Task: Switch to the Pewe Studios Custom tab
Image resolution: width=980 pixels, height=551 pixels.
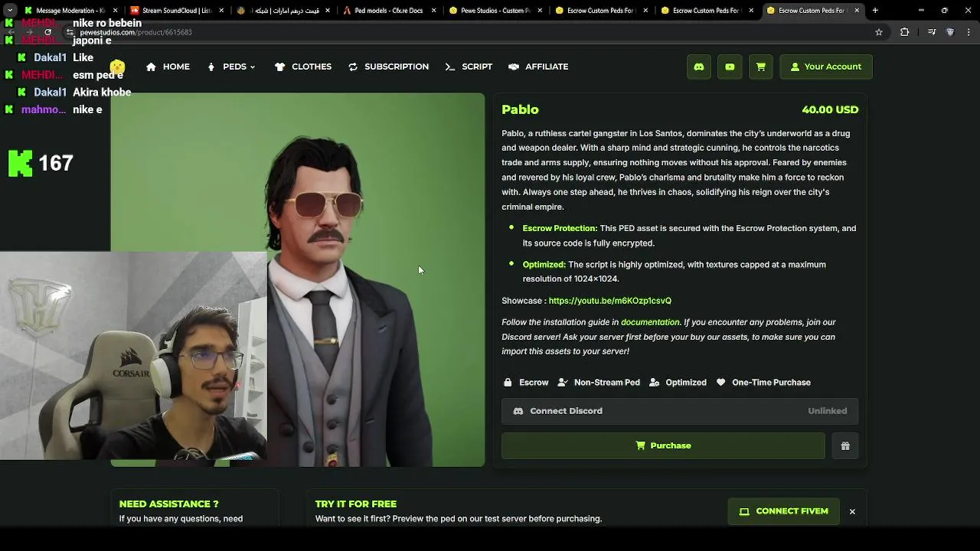Action: (492, 11)
